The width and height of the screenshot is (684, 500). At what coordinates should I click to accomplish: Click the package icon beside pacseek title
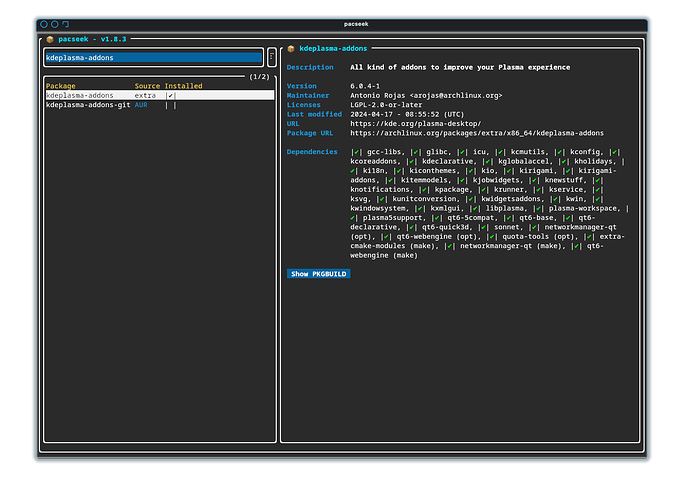click(50, 39)
